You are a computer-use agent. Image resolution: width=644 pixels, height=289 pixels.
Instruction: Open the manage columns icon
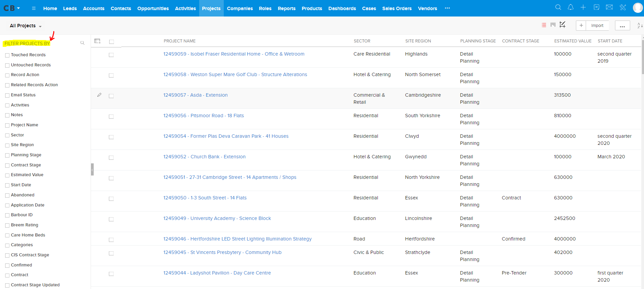(x=97, y=41)
